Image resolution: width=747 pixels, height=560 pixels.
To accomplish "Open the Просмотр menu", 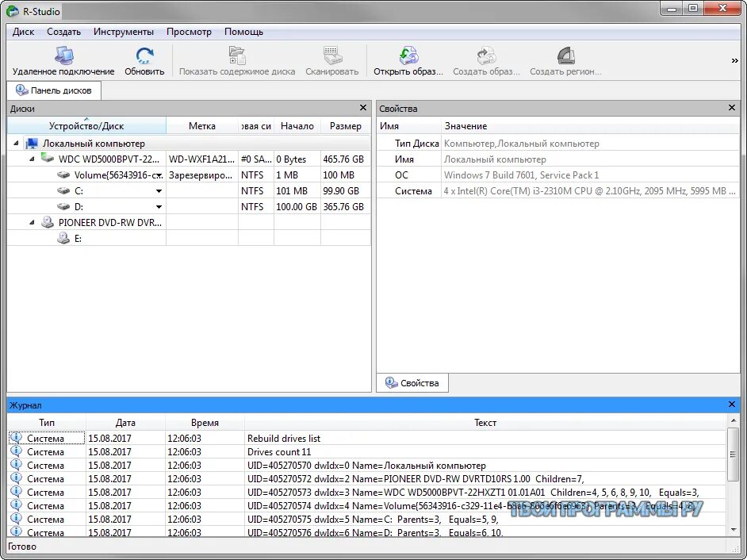I will point(189,32).
